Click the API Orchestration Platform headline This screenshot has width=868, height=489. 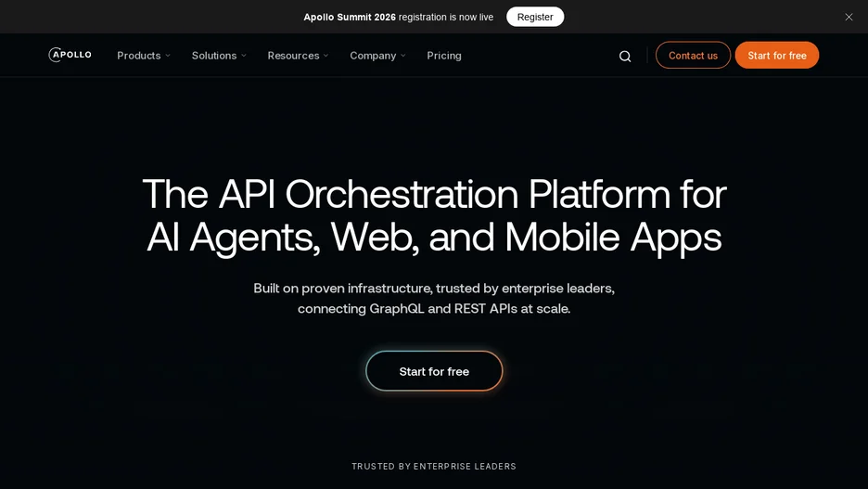(434, 215)
